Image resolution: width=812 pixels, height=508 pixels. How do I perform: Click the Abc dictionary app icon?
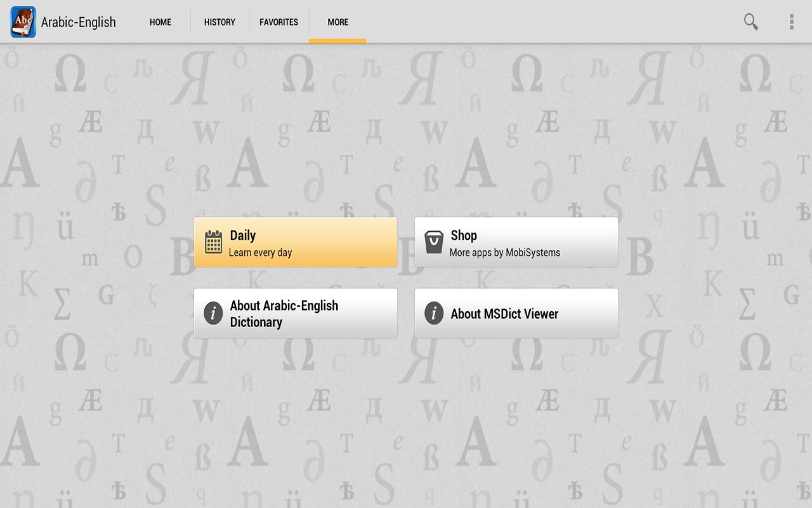point(23,22)
